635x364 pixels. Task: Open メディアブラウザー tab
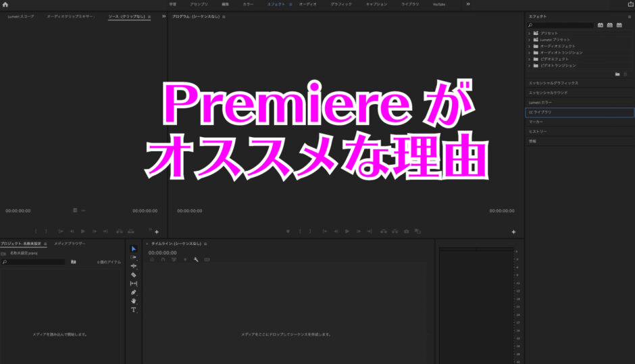[x=70, y=244]
